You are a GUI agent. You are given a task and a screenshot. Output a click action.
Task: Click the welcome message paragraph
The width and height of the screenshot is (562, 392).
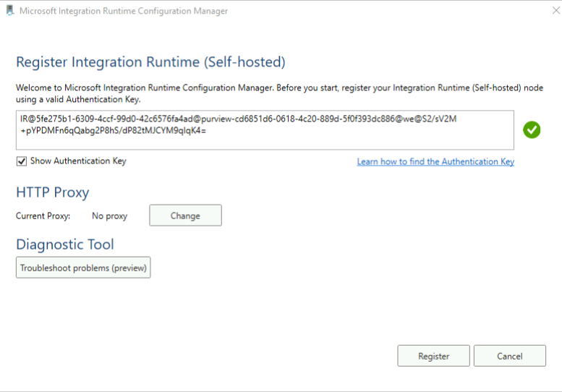coord(279,93)
